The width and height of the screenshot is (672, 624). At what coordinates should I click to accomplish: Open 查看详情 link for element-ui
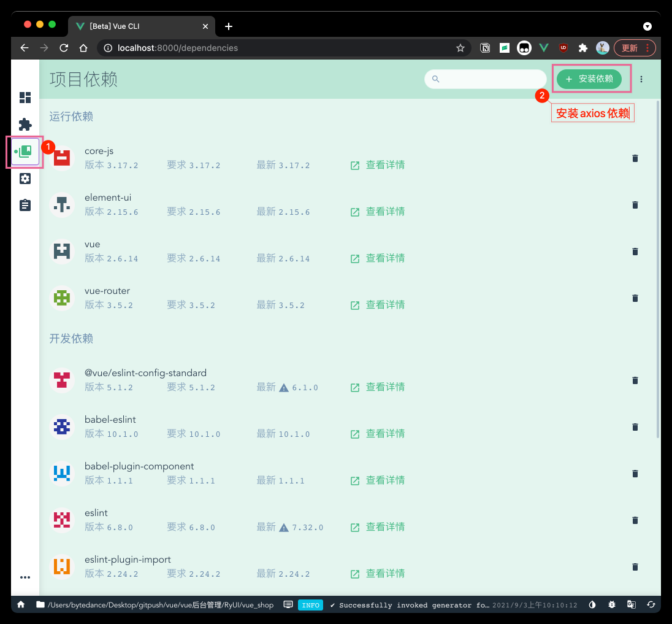[x=378, y=212]
